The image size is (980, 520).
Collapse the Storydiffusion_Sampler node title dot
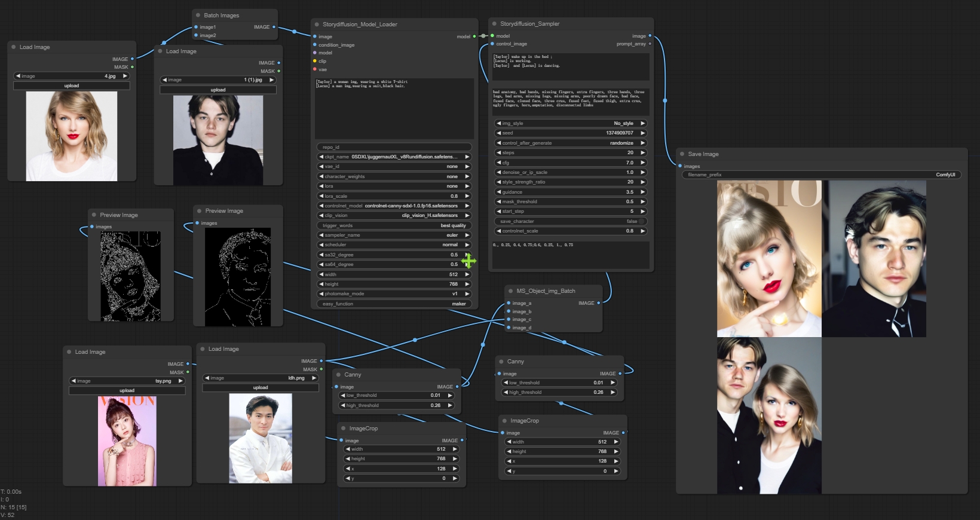[x=494, y=24]
